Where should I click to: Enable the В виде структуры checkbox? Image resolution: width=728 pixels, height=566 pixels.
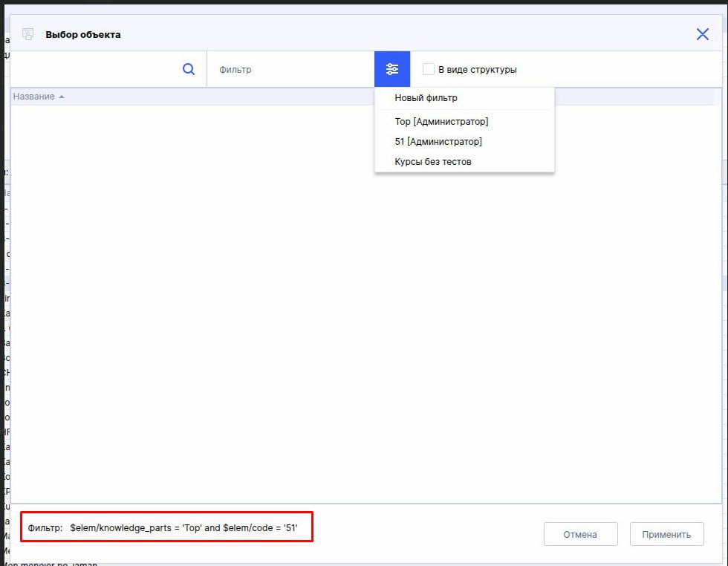(429, 69)
